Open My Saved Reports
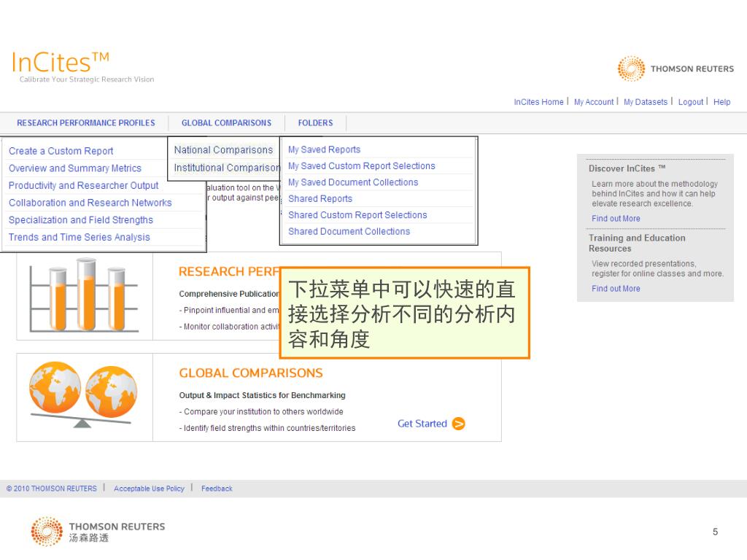The image size is (747, 560). coord(324,149)
